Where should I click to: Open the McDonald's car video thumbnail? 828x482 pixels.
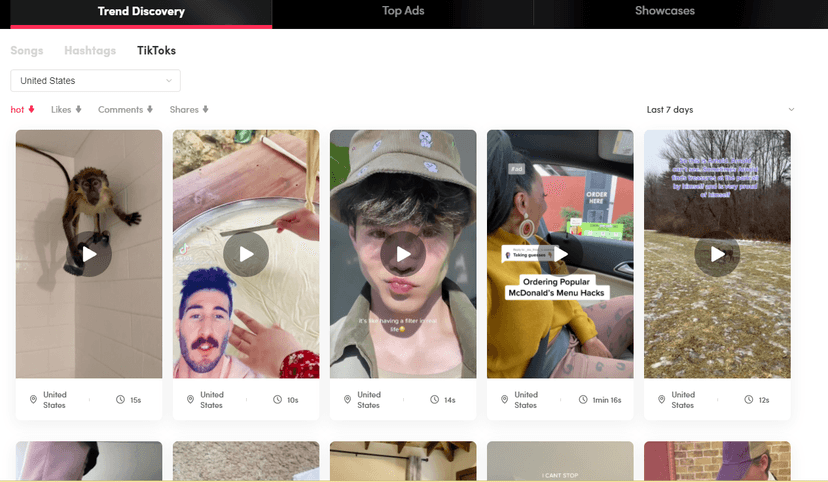(x=560, y=254)
